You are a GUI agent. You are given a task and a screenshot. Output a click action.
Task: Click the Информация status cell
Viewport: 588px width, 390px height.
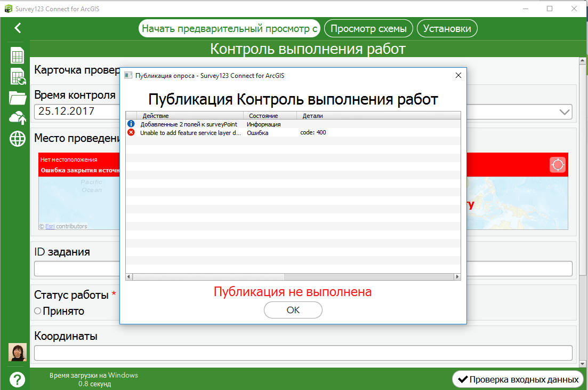tap(264, 124)
